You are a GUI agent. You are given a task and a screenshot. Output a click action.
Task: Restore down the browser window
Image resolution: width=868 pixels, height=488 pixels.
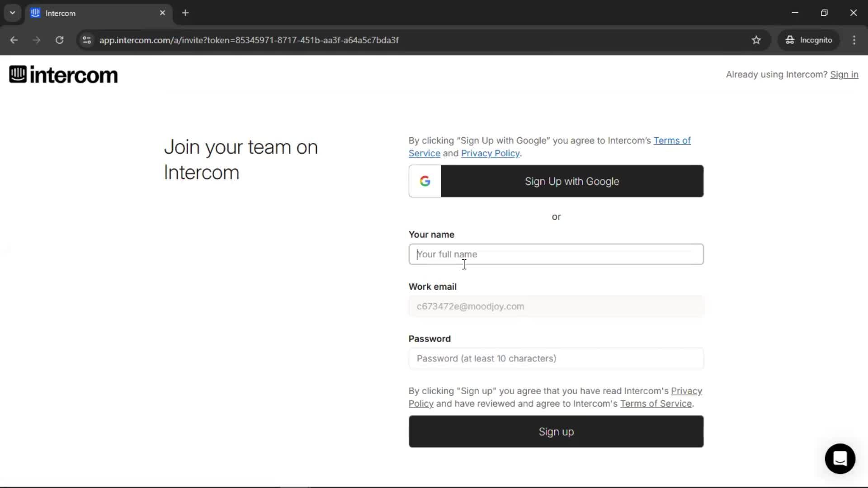tap(824, 13)
